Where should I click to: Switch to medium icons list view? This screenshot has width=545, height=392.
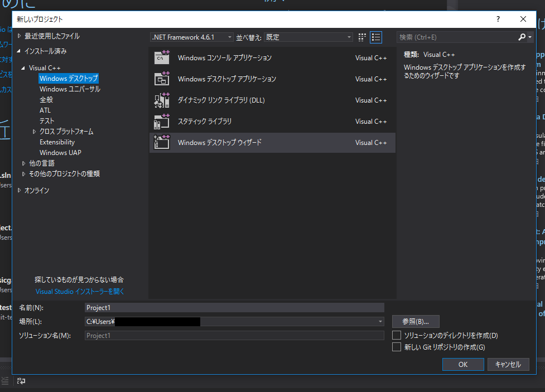[x=376, y=37]
